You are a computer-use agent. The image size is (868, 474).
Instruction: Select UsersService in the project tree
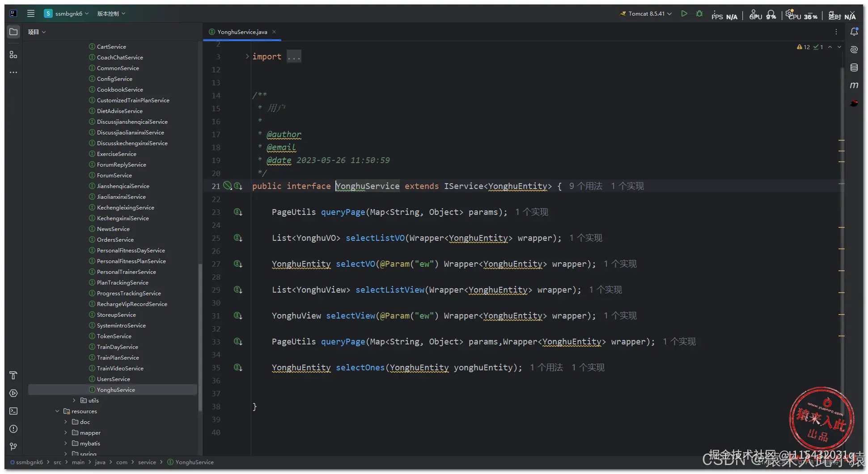click(x=114, y=379)
